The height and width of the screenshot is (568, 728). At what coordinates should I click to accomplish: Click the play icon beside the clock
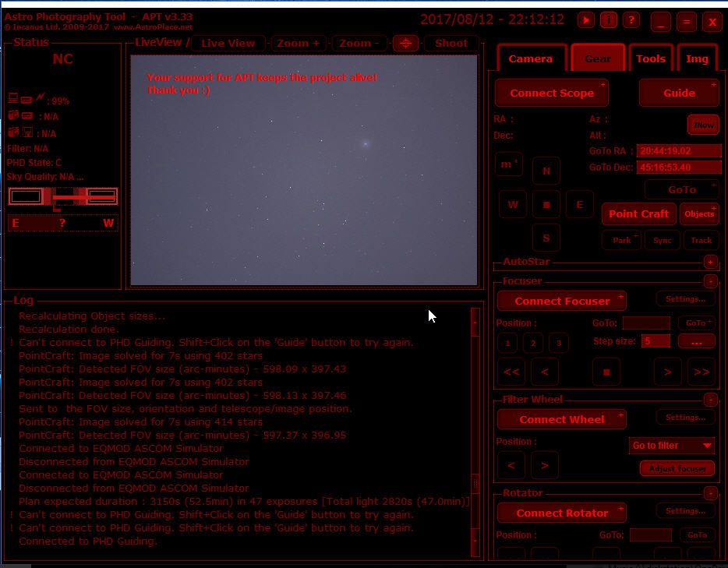pos(586,21)
